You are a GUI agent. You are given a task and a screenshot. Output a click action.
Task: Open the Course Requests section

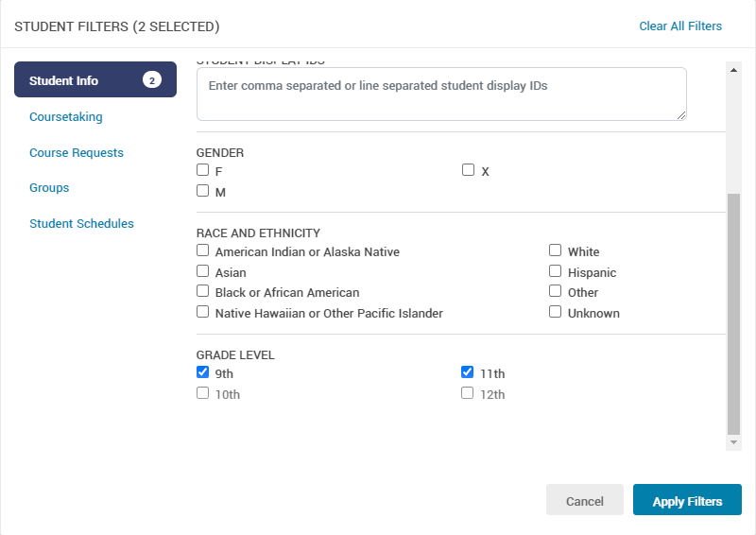(x=76, y=152)
